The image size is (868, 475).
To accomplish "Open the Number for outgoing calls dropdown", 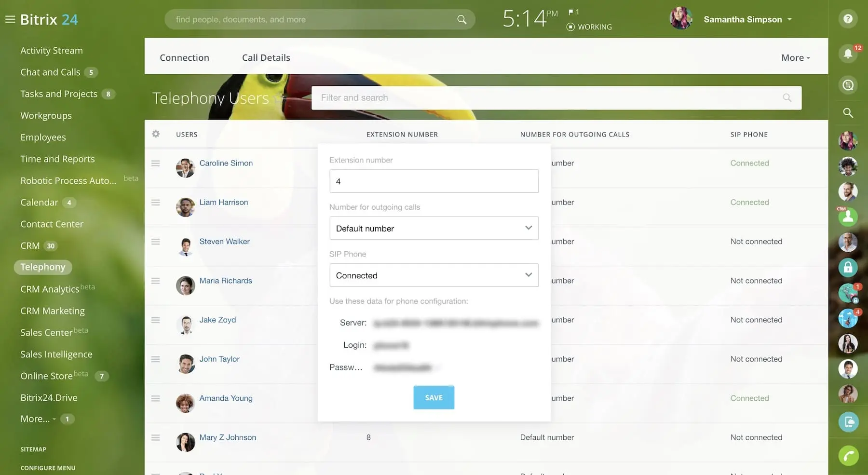I will (x=434, y=229).
